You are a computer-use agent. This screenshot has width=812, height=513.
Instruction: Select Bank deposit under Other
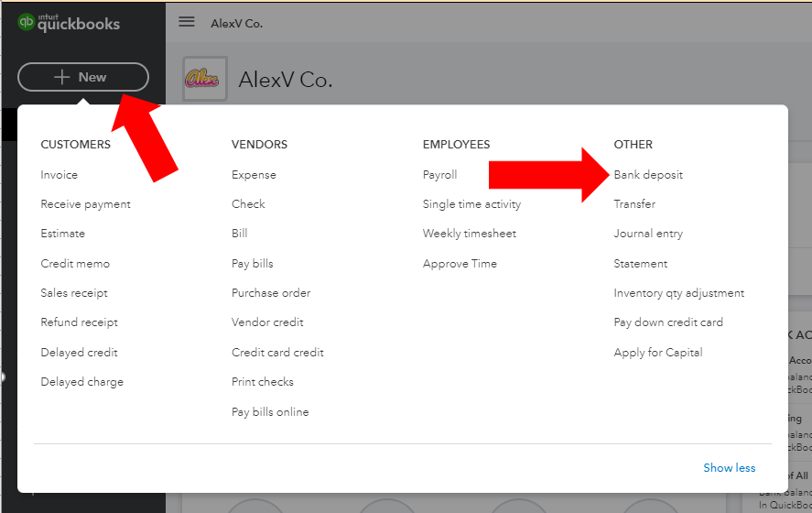[x=648, y=175]
